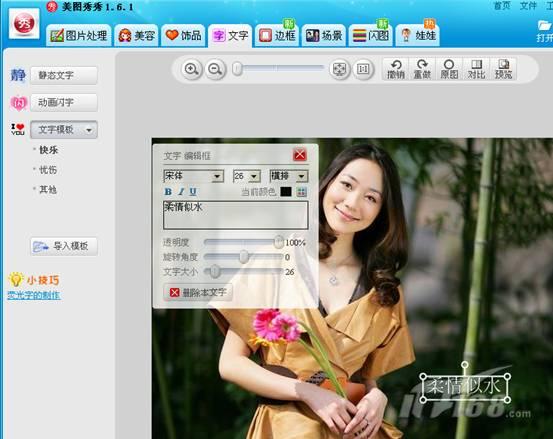Click the 1:1 actual size icon
Viewport: 553px width, 439px height.
(363, 69)
